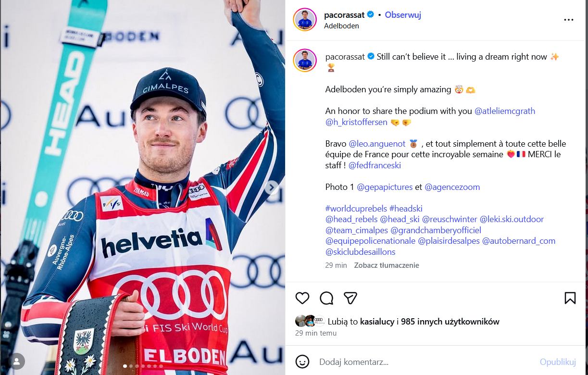Open pacorassat profile picture in header
The width and height of the screenshot is (588, 375).
pos(305,20)
